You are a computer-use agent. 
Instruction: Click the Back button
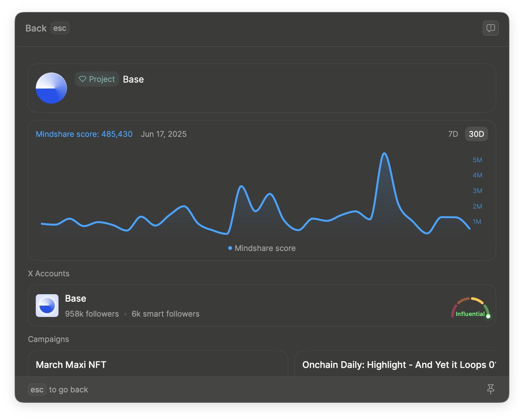pos(36,28)
